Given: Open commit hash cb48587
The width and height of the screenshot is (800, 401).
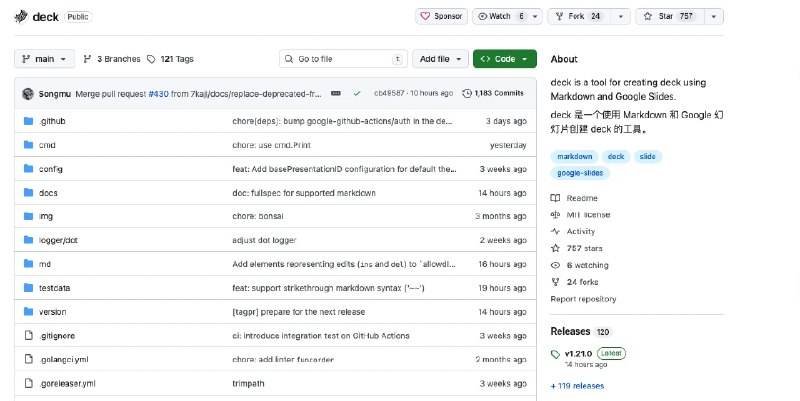Looking at the screenshot, I should click(x=389, y=93).
